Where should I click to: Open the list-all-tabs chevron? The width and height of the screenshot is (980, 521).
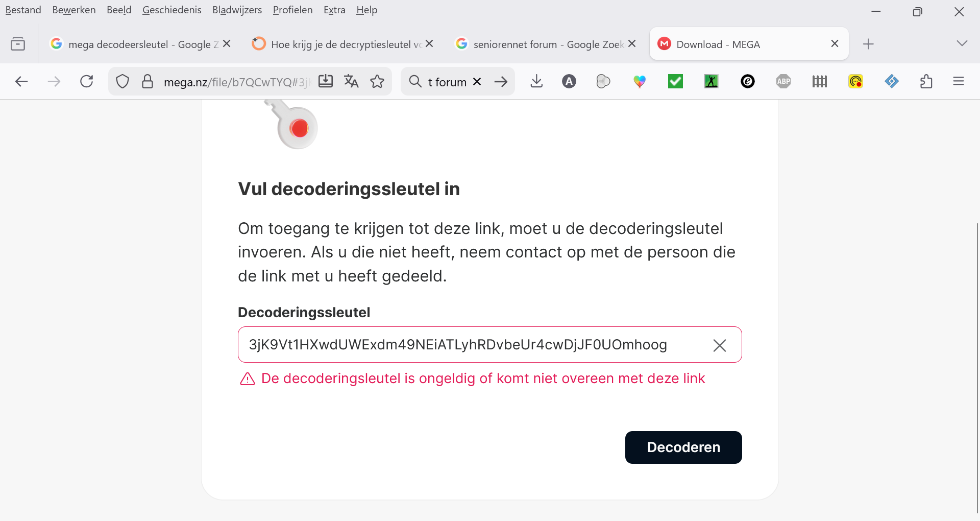pos(963,43)
